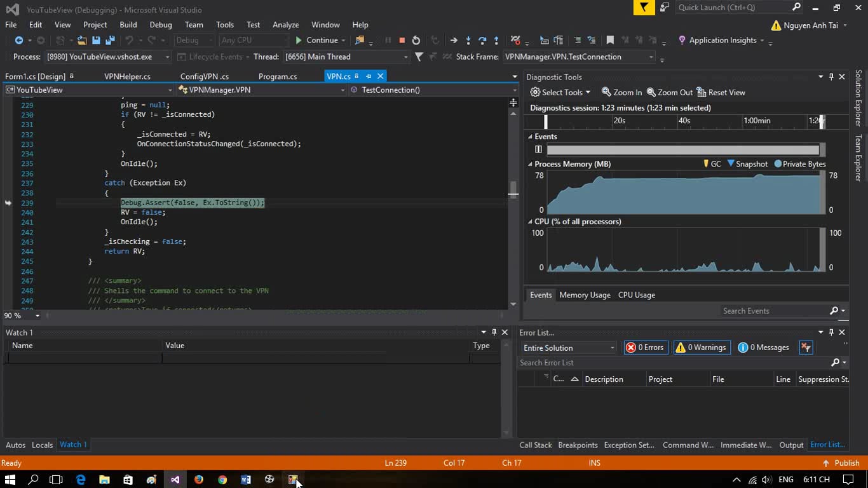
Task: Toggle a bookmark on current line
Action: pos(610,40)
